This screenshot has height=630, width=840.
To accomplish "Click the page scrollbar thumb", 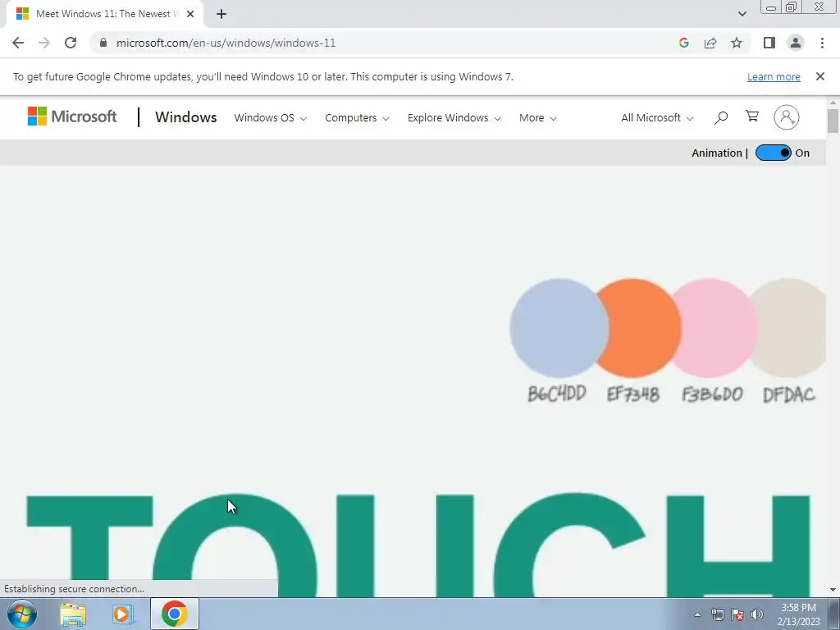I will point(833,121).
